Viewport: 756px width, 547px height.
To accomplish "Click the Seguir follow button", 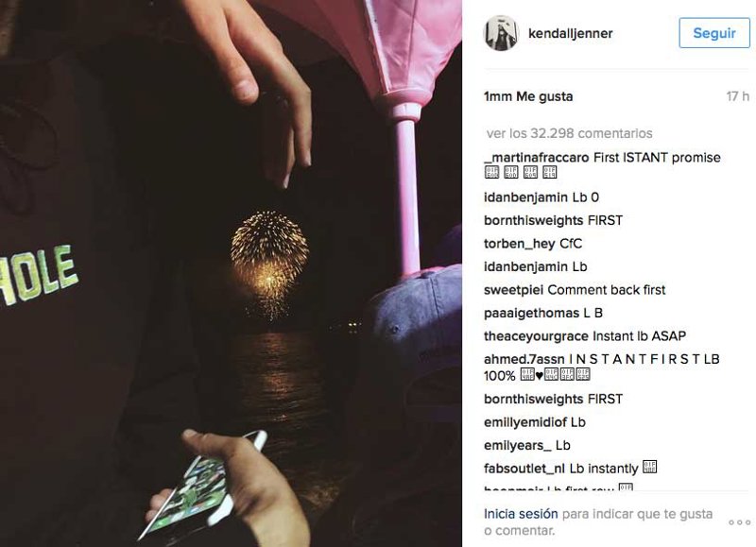I will tap(714, 33).
